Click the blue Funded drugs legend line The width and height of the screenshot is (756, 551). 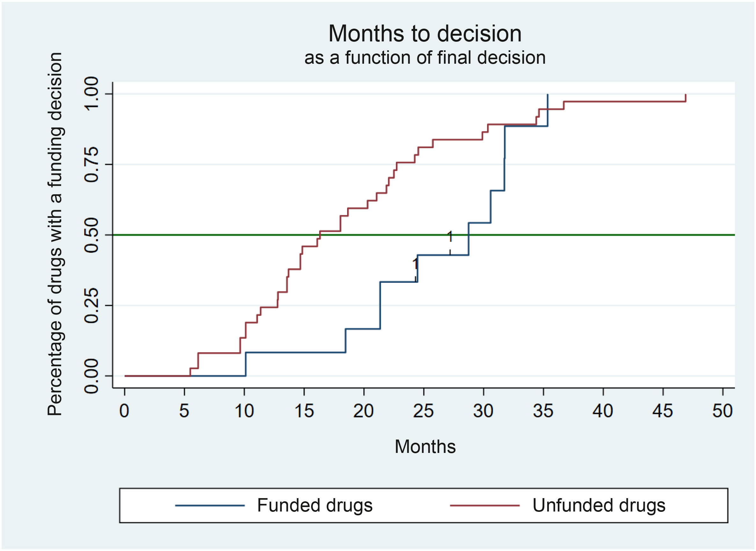coord(210,506)
